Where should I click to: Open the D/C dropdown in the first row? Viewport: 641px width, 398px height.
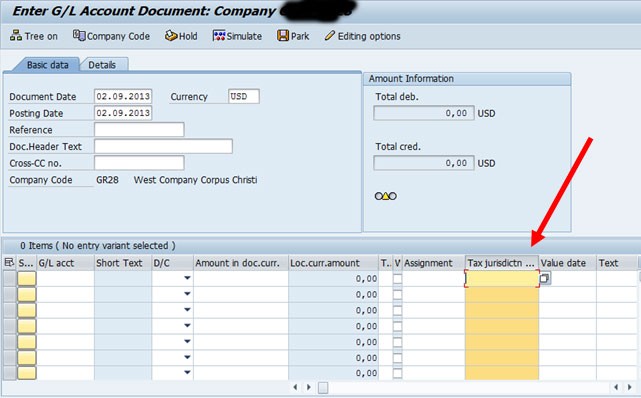pos(187,278)
